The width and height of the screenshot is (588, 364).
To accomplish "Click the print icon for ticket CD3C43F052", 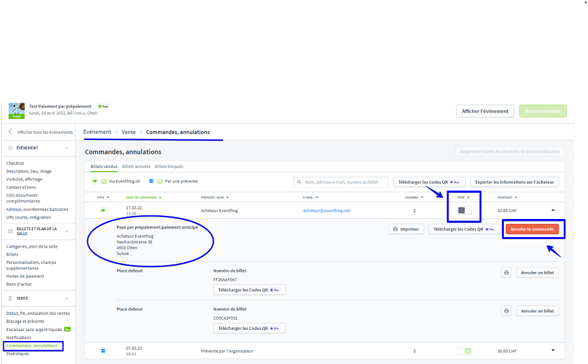I will point(506,311).
